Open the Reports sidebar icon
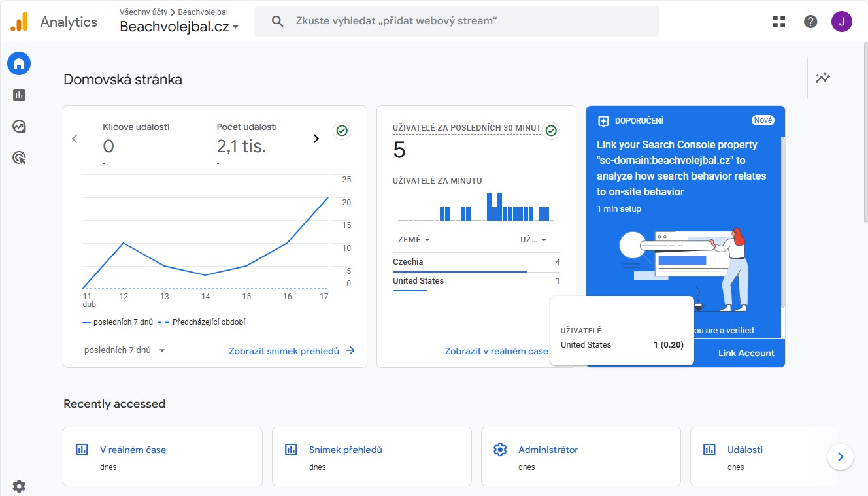This screenshot has width=868, height=496. pyautogui.click(x=19, y=95)
